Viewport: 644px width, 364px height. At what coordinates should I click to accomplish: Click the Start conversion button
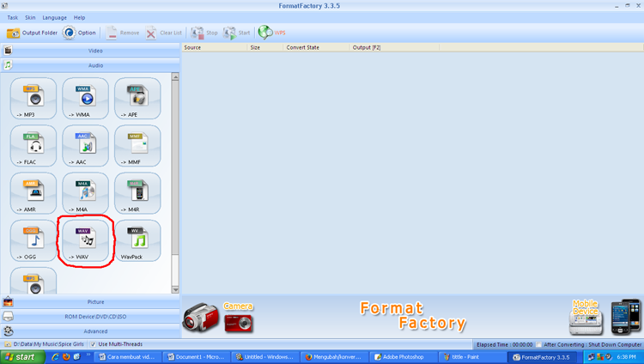[x=236, y=33]
